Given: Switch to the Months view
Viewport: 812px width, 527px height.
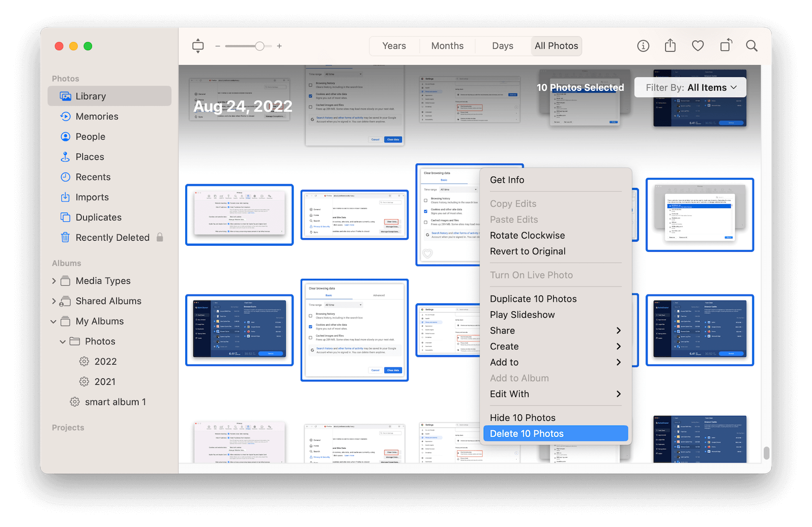Looking at the screenshot, I should click(x=448, y=46).
